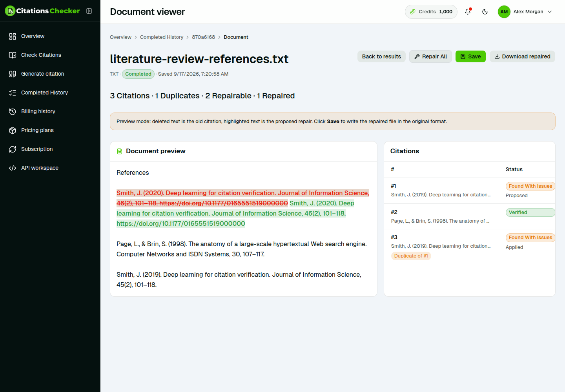Click Download repaired button

(522, 56)
